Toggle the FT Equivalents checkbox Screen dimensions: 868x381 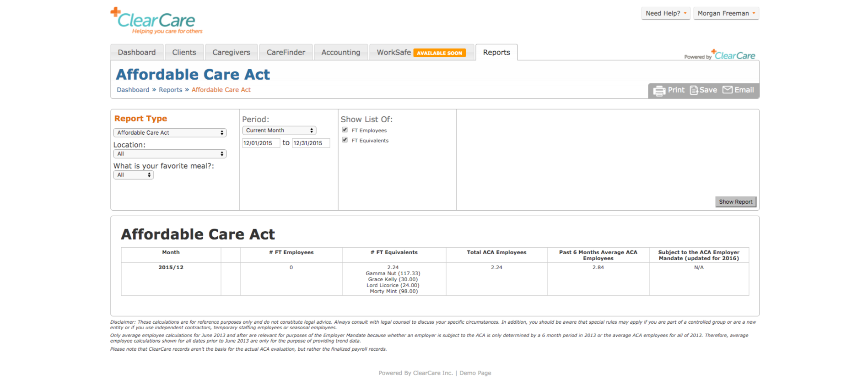[x=345, y=140]
